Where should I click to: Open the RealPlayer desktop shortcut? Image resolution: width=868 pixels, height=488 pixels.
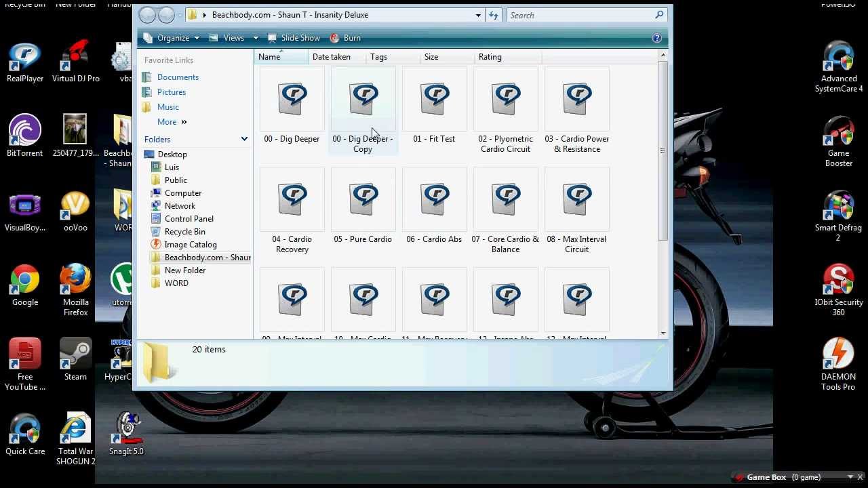pos(25,62)
